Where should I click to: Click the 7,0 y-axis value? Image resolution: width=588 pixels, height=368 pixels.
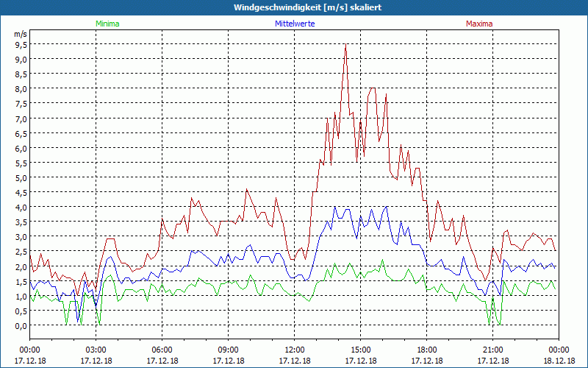coord(21,119)
